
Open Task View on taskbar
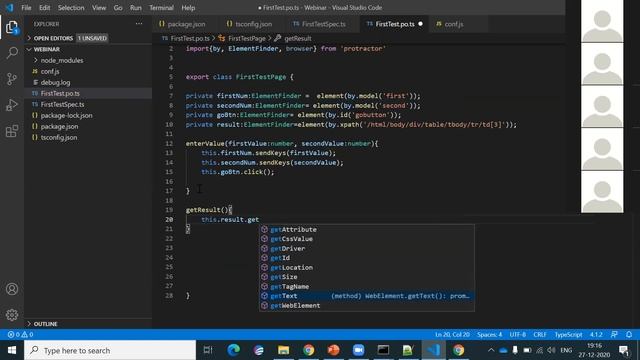pos(208,350)
